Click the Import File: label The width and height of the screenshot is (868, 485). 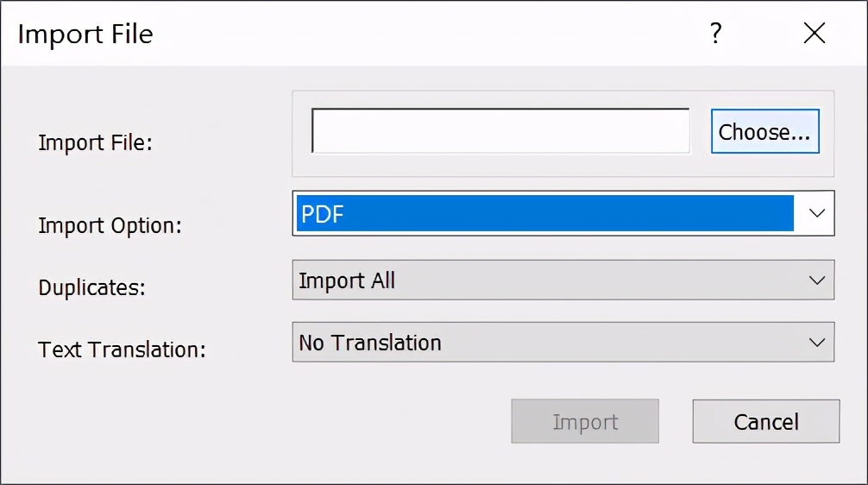point(95,143)
